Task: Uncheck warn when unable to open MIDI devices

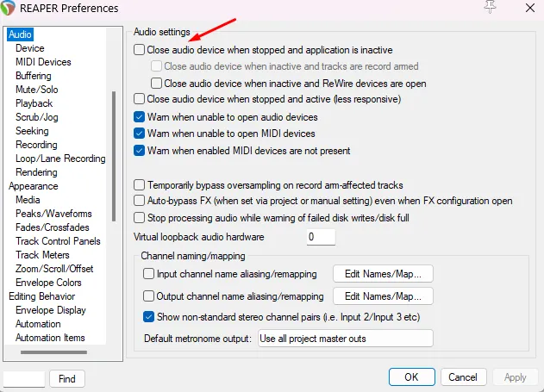Action: [139, 134]
